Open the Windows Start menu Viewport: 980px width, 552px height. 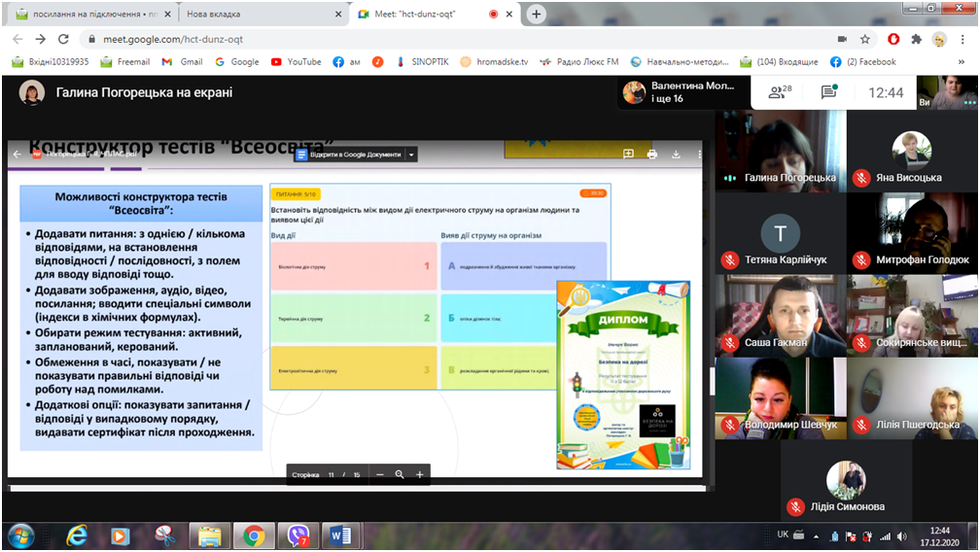point(21,535)
